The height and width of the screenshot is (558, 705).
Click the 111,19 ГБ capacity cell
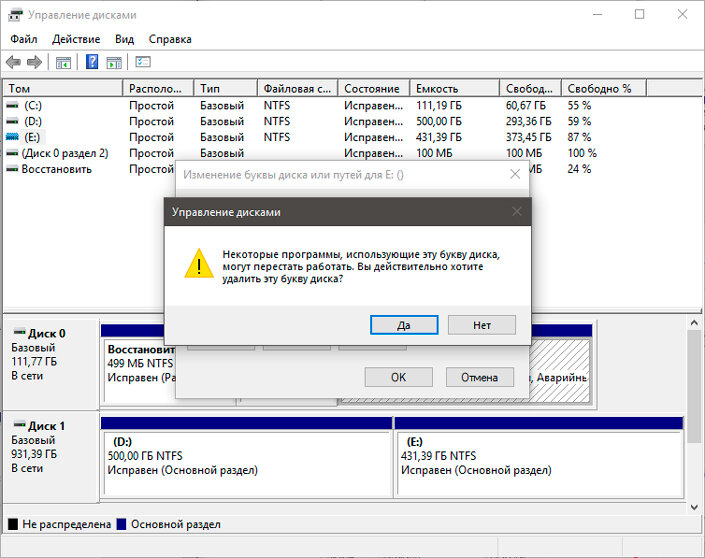tap(438, 106)
